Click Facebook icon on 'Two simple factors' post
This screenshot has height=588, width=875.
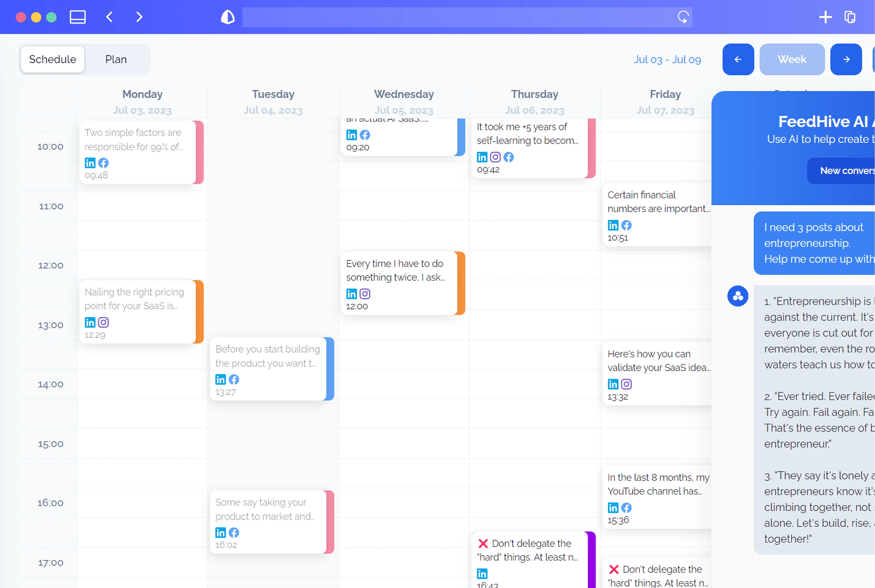click(103, 163)
